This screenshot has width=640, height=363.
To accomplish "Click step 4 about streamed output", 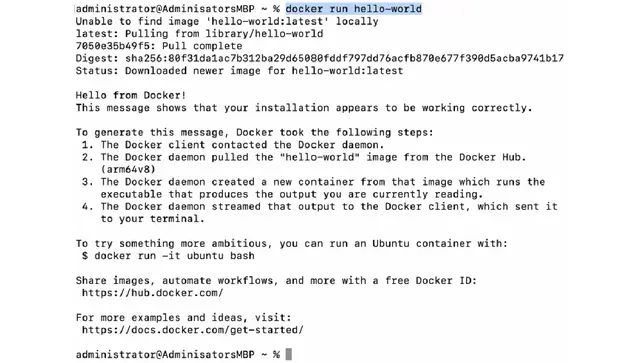I will point(320,212).
